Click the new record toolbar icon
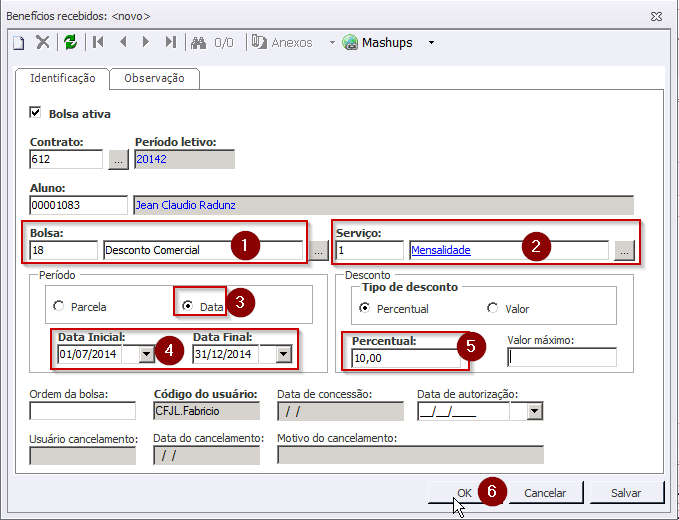Screen dimensions: 679x520 [18, 43]
